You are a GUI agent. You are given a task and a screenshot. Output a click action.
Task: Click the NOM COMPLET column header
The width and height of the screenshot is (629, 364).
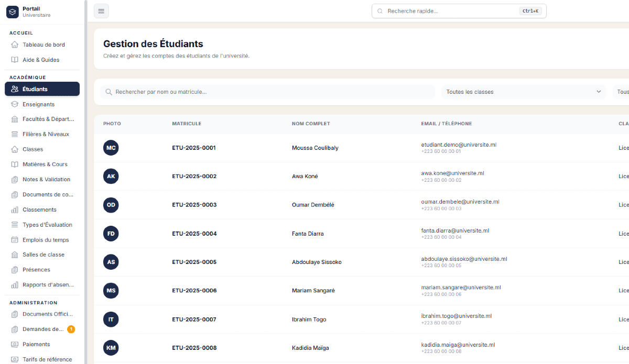(311, 124)
